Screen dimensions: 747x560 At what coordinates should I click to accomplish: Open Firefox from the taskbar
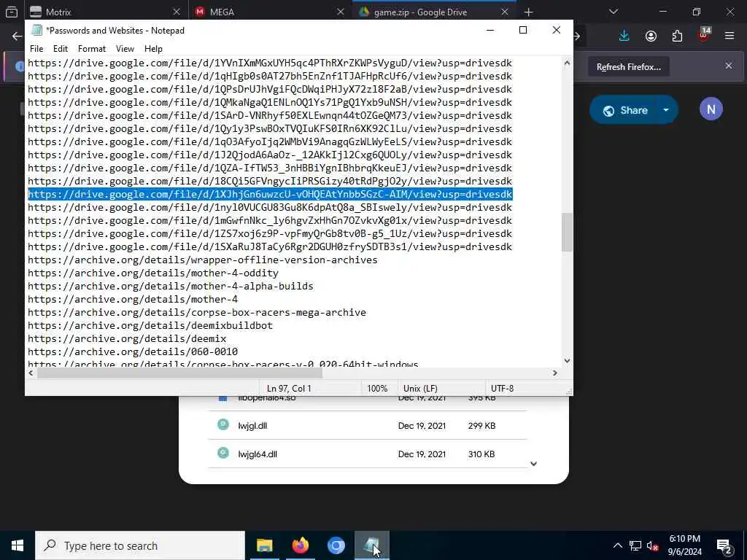click(300, 545)
